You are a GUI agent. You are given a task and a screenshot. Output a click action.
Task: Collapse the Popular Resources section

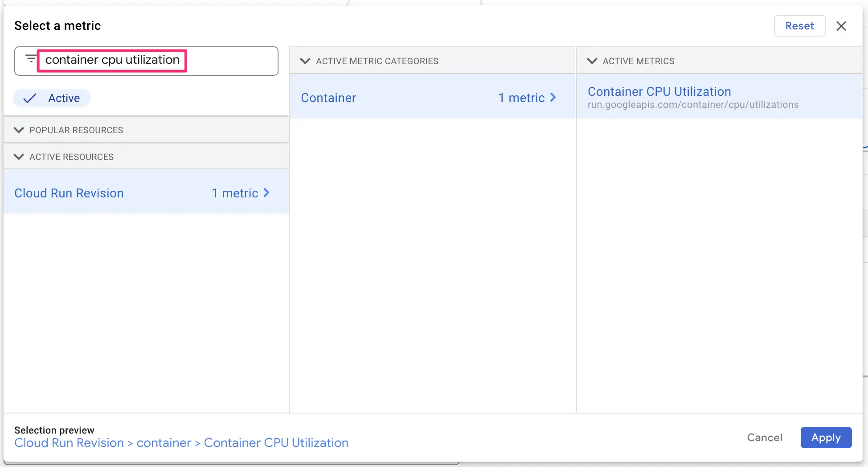click(19, 130)
